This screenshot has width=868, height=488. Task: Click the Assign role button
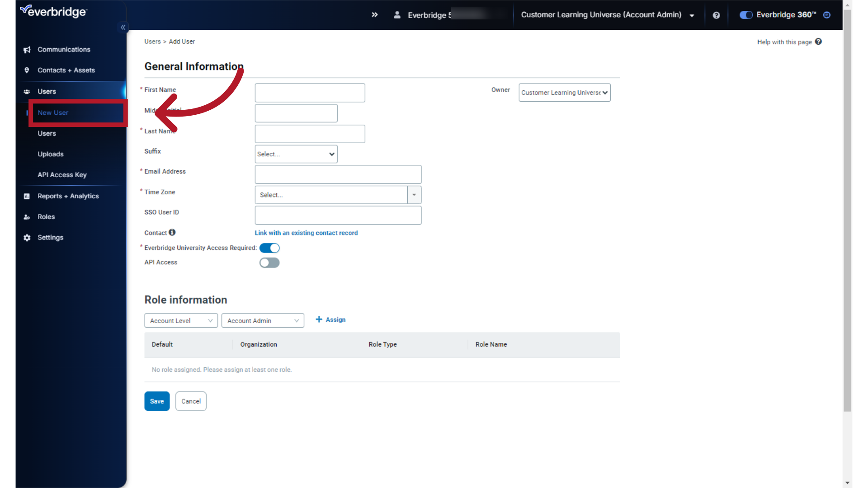coord(331,319)
